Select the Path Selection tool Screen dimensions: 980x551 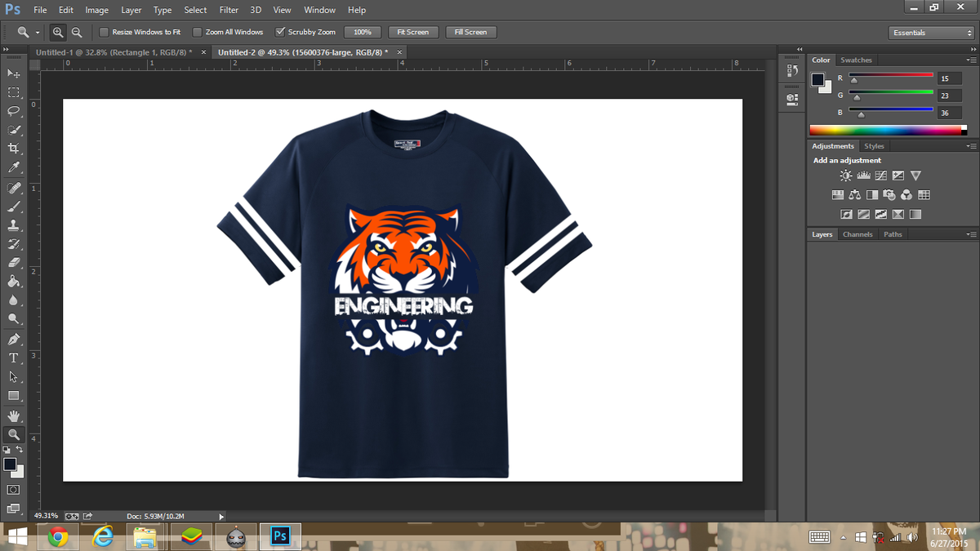14,377
